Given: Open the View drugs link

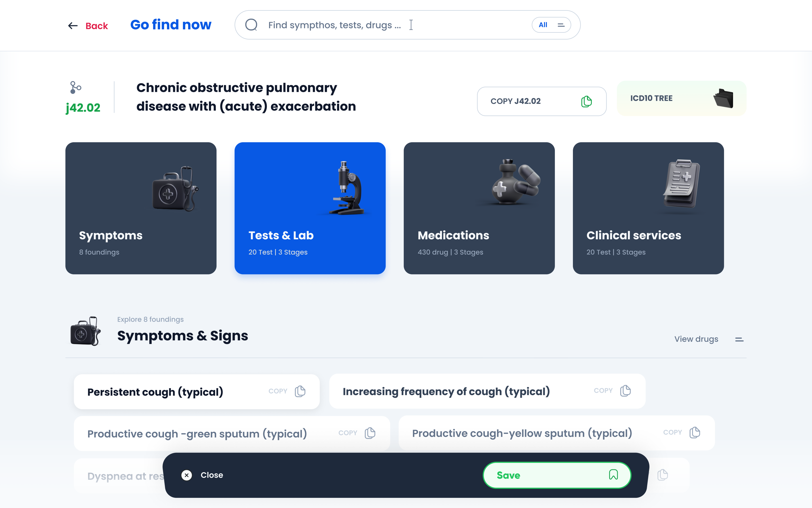Looking at the screenshot, I should point(696,339).
